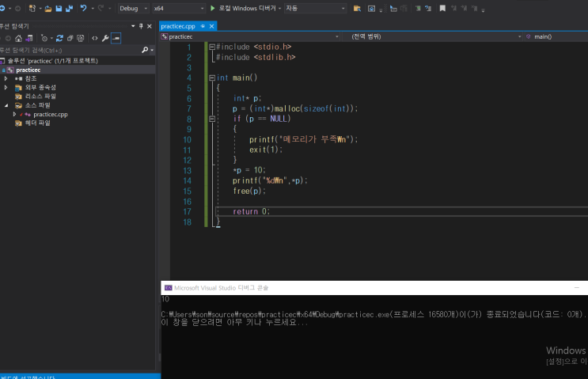The width and height of the screenshot is (588, 379).
Task: Open the Debug configuration dropdown
Action: pos(134,8)
